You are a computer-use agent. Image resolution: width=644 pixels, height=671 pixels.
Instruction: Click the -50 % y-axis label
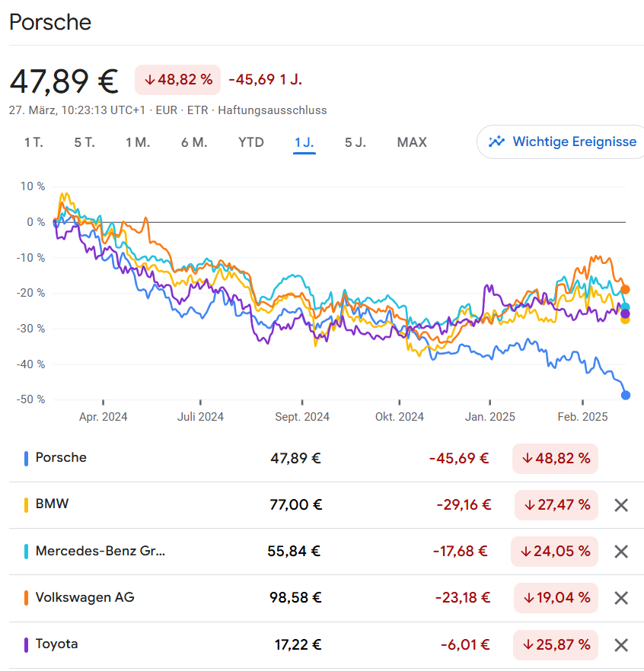(30, 399)
